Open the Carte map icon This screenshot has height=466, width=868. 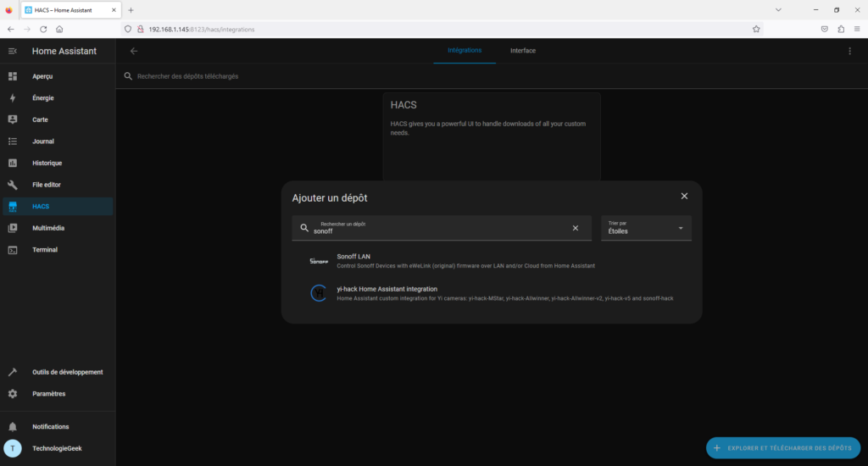12,119
